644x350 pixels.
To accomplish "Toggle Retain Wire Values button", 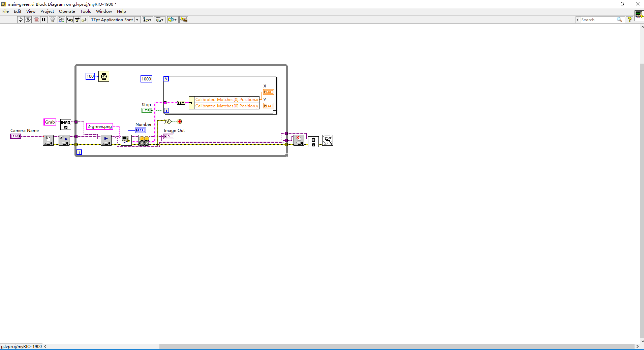I will pyautogui.click(x=61, y=20).
